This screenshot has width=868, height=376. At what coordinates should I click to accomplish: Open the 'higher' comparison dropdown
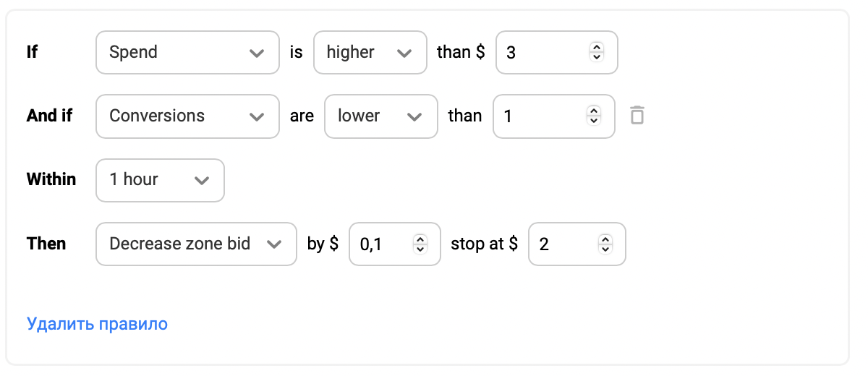tap(369, 52)
